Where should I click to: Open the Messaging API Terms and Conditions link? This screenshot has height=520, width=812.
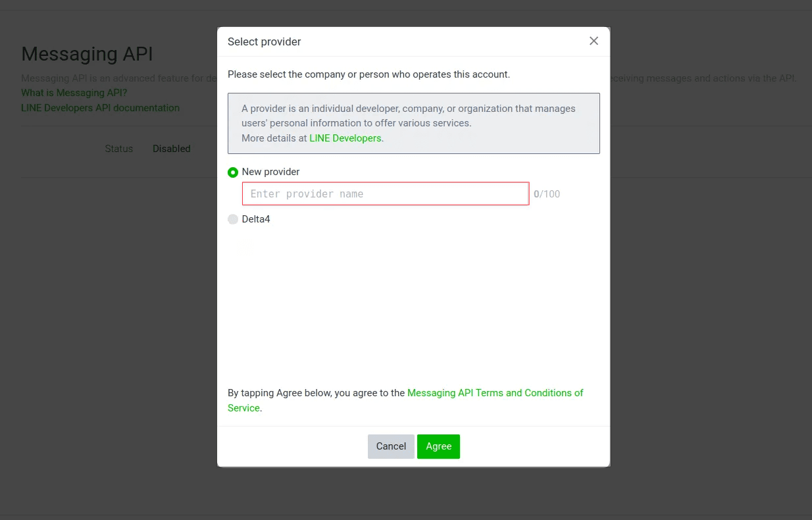pos(495,392)
